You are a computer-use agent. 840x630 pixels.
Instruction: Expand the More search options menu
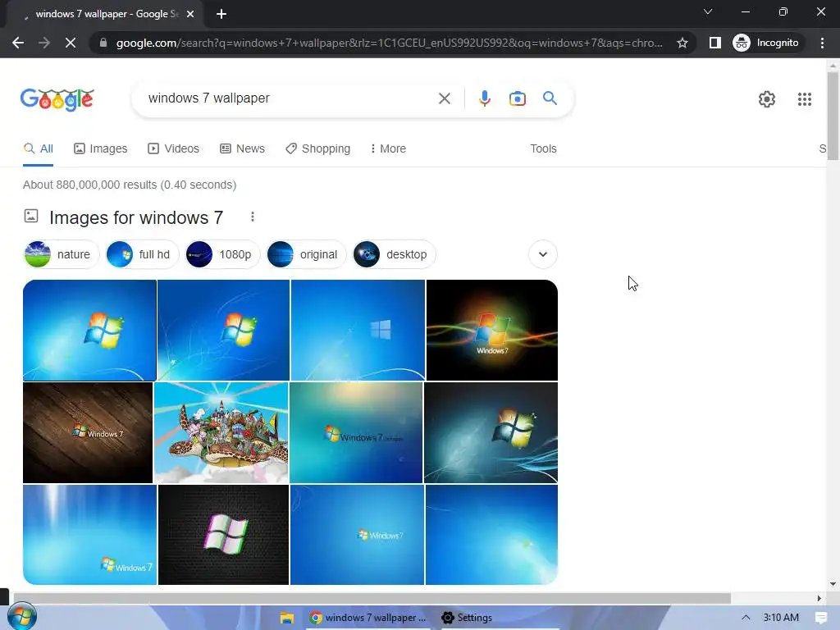[388, 149]
